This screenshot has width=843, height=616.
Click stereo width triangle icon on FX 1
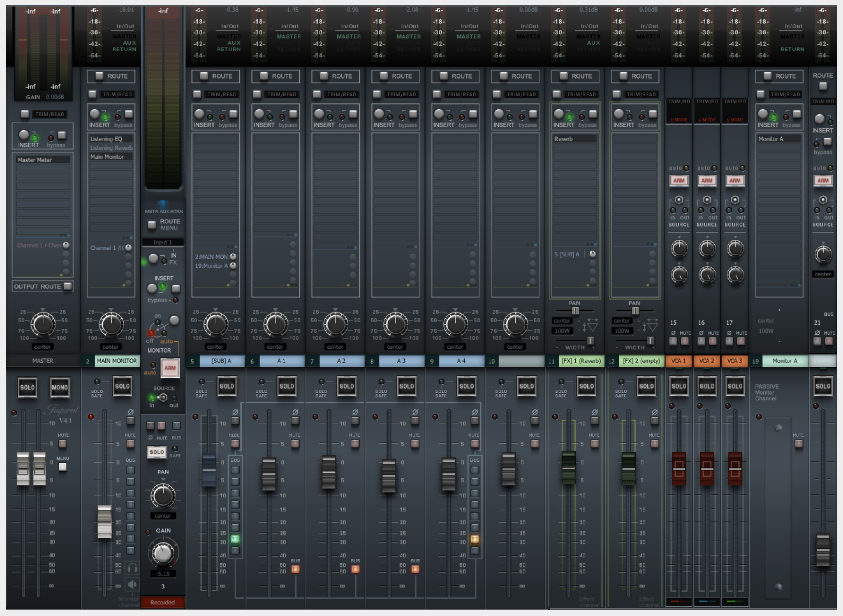(x=593, y=327)
